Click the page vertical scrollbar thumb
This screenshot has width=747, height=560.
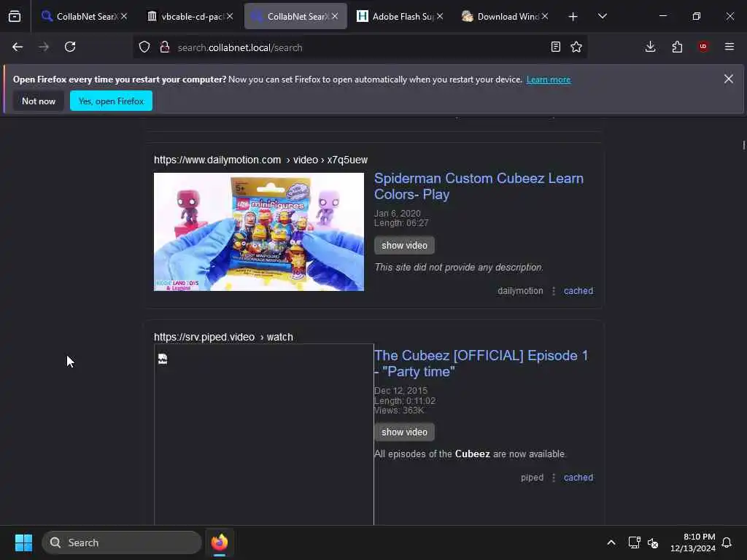743,145
